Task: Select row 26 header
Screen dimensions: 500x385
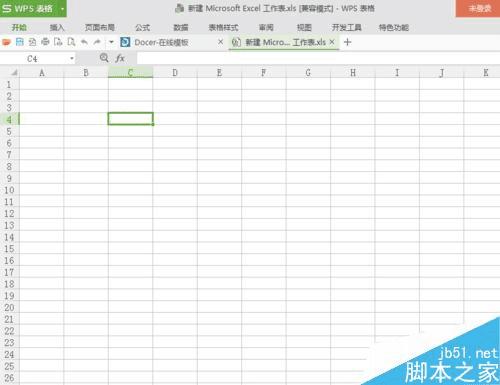Action: (9, 378)
